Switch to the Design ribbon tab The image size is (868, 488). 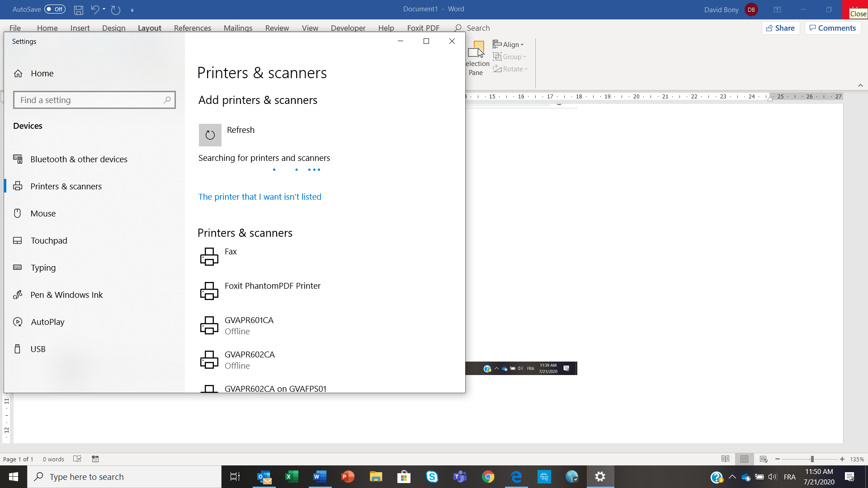(x=114, y=28)
